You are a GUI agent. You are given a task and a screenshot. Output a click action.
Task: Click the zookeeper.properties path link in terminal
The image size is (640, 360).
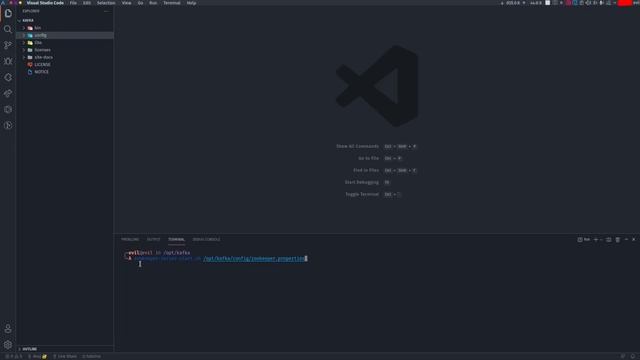pyautogui.click(x=254, y=259)
